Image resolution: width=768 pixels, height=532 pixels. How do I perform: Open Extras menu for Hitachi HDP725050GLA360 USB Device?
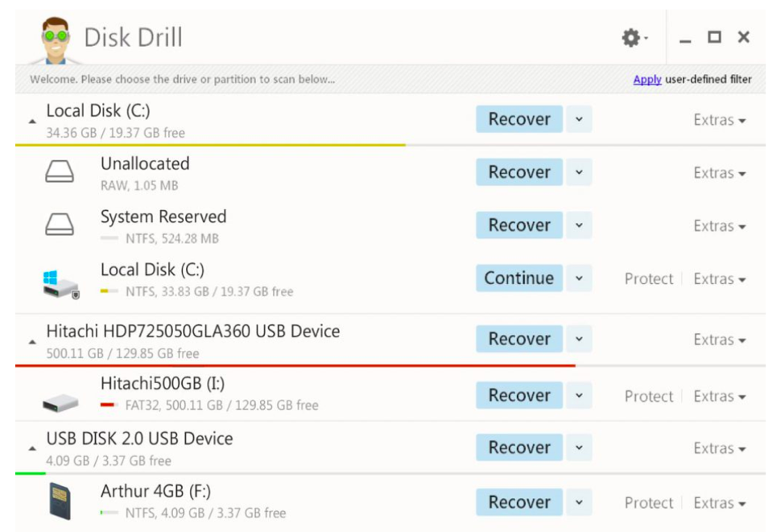click(720, 340)
